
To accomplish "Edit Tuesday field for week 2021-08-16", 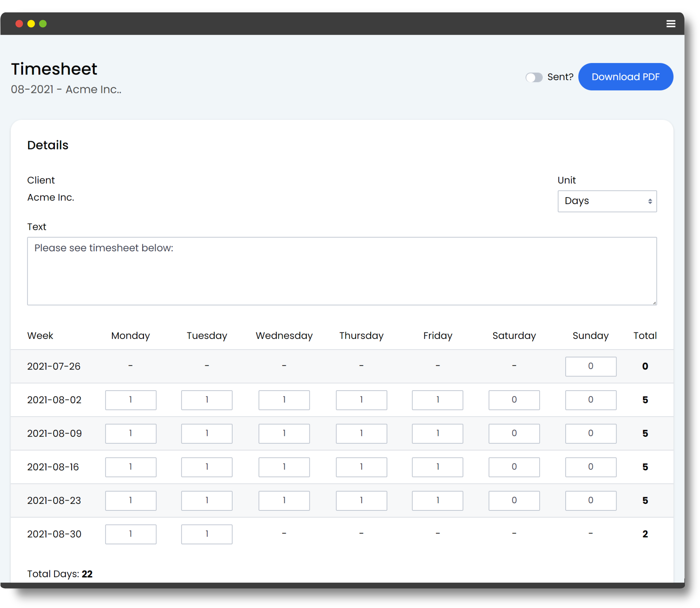I will [x=207, y=467].
